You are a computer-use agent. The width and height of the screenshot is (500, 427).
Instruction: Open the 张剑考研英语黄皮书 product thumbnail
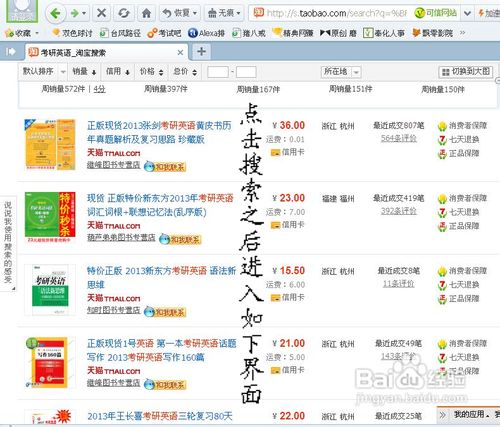click(50, 144)
